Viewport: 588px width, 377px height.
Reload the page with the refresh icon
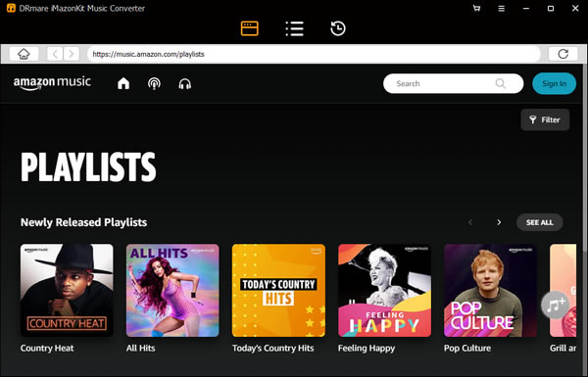[x=563, y=54]
